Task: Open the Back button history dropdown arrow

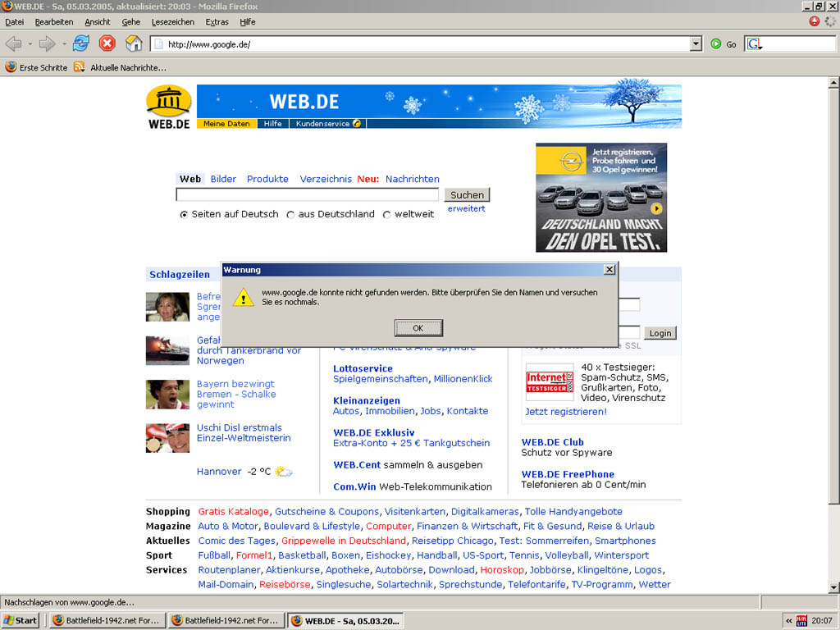Action: (x=30, y=44)
